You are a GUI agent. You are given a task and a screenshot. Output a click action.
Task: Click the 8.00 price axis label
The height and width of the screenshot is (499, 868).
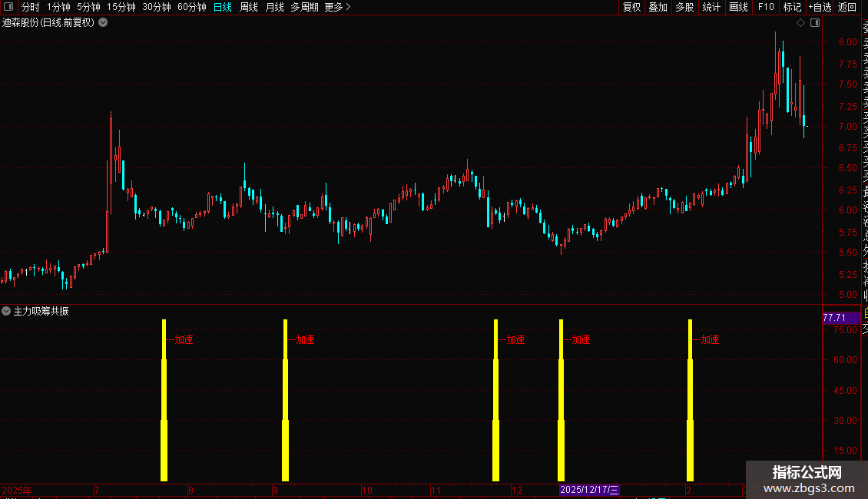point(847,42)
